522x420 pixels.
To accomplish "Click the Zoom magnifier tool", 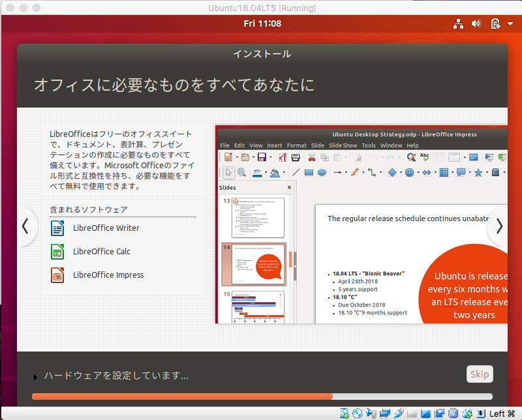I will [241, 172].
